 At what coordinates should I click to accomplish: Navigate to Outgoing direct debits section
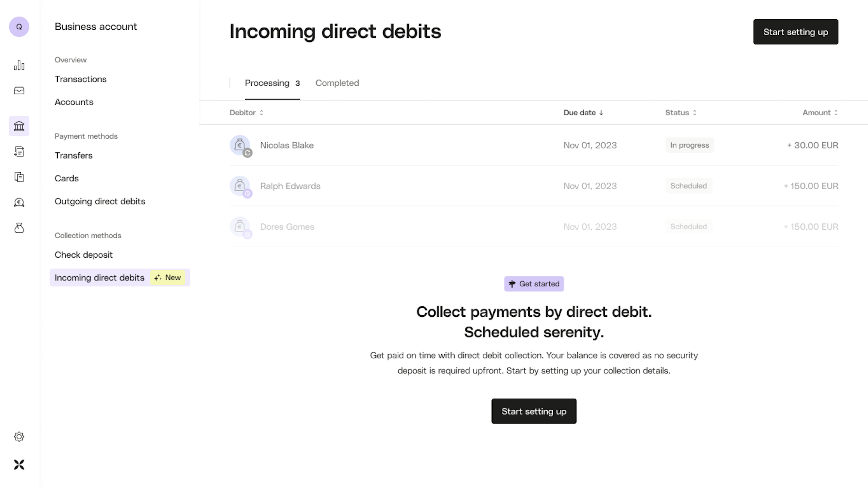click(99, 201)
